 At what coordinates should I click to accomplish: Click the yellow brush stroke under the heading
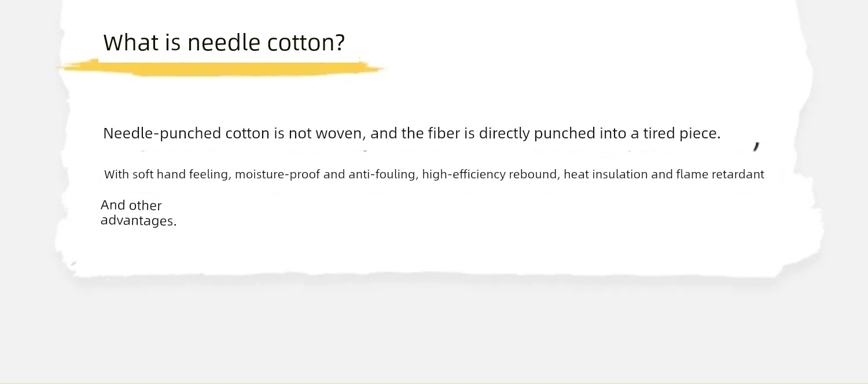(x=221, y=68)
